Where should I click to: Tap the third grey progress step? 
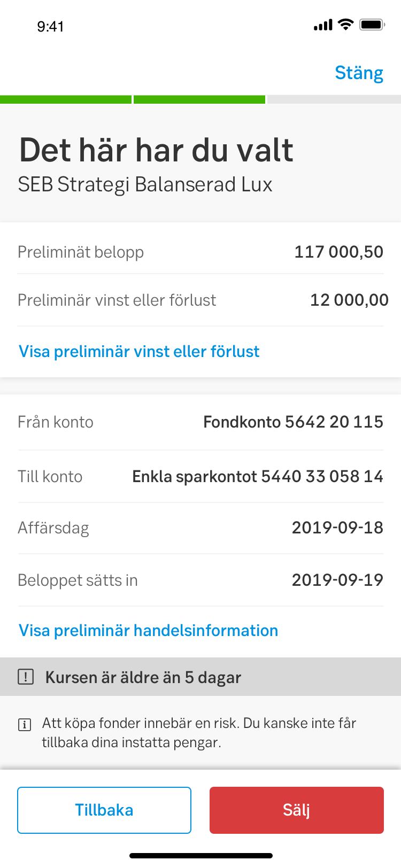334,99
